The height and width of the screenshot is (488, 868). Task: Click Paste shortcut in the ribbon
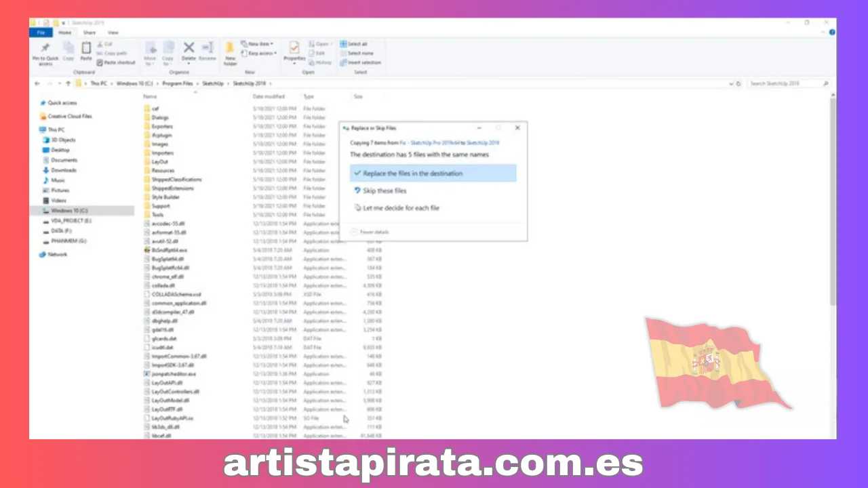pos(117,62)
